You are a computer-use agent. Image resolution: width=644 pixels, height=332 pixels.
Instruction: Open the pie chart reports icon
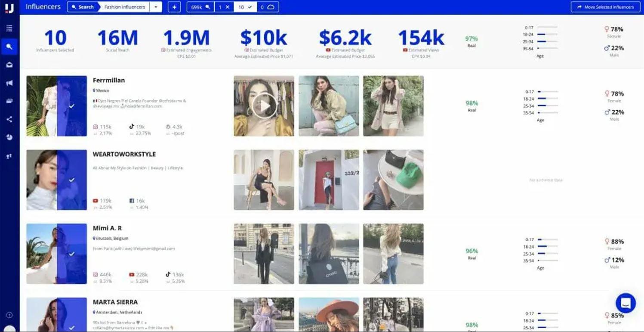click(9, 137)
